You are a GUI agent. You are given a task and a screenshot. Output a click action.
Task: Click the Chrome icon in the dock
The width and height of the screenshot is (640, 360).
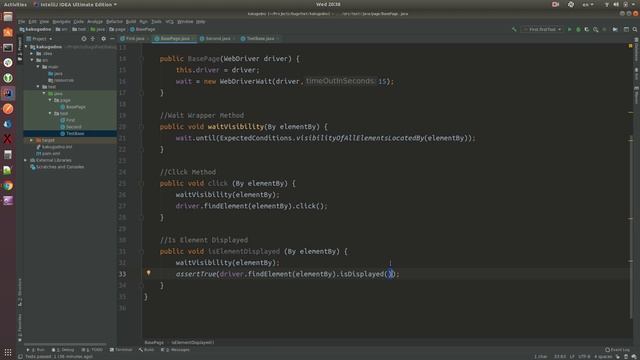8,186
